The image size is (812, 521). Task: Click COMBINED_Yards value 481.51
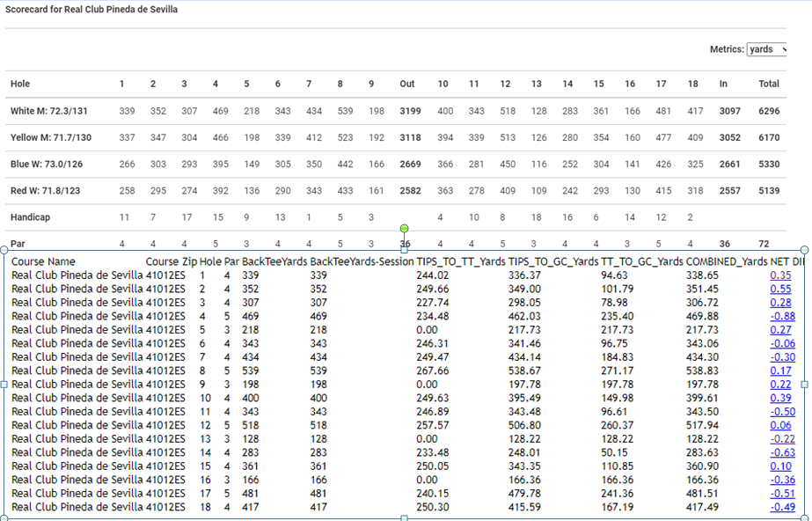click(702, 494)
